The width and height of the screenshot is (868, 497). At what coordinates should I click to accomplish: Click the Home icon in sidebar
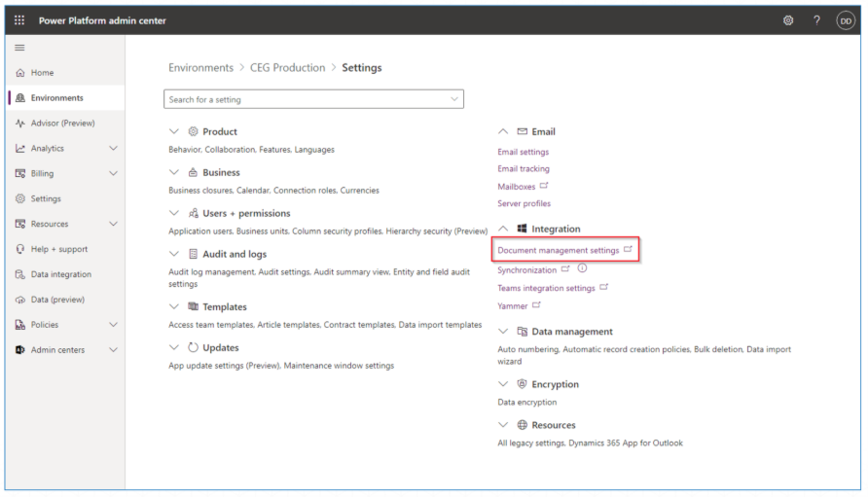point(20,73)
